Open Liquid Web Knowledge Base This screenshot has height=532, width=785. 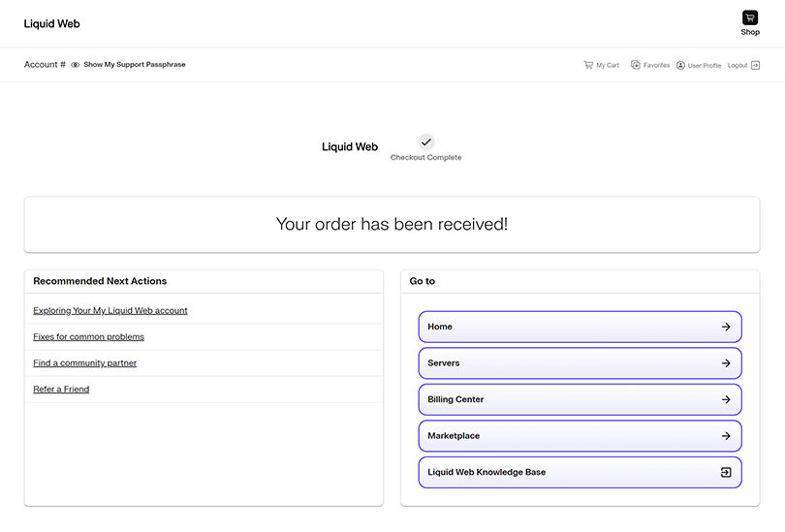[580, 473]
